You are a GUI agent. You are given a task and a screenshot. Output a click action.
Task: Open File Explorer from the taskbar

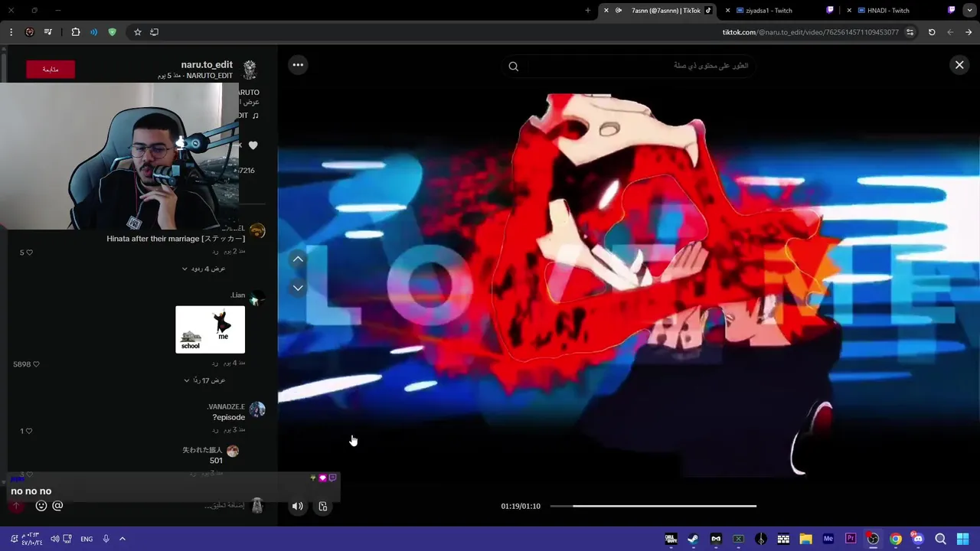(805, 539)
